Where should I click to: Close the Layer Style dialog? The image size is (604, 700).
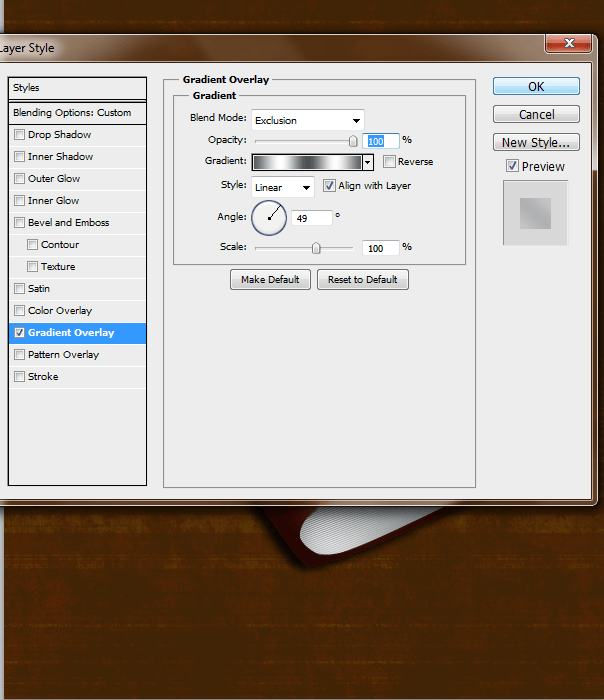click(x=569, y=43)
